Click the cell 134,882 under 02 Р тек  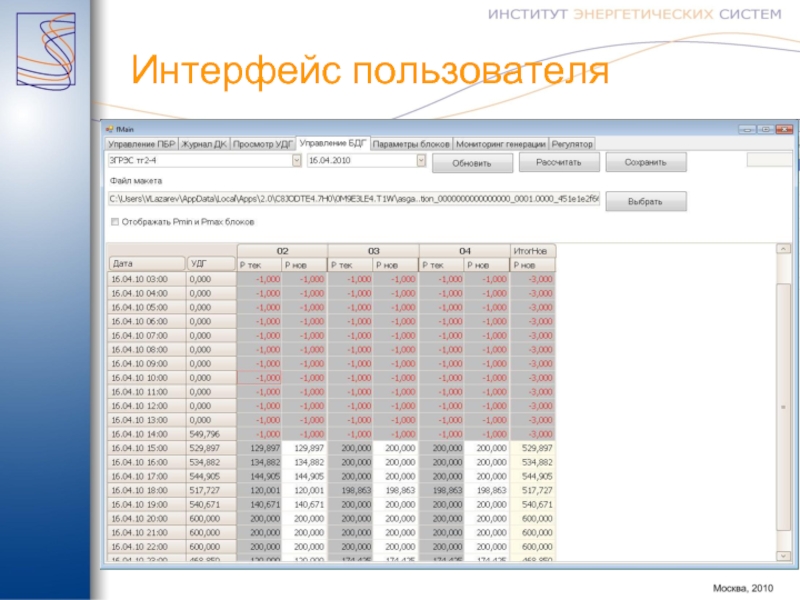pyautogui.click(x=260, y=462)
